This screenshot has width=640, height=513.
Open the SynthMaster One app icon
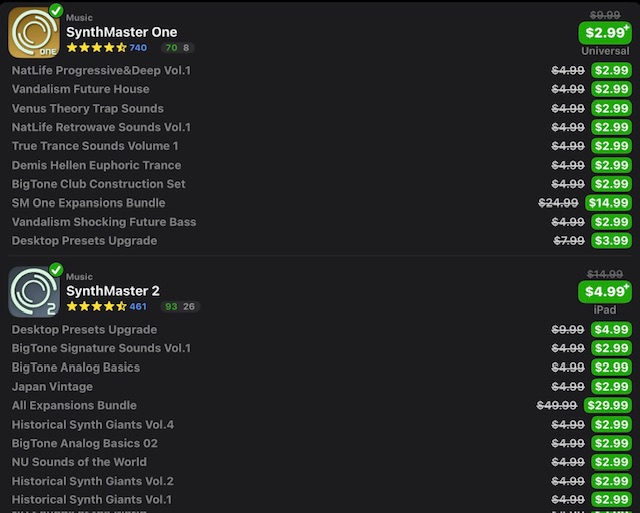point(34,32)
